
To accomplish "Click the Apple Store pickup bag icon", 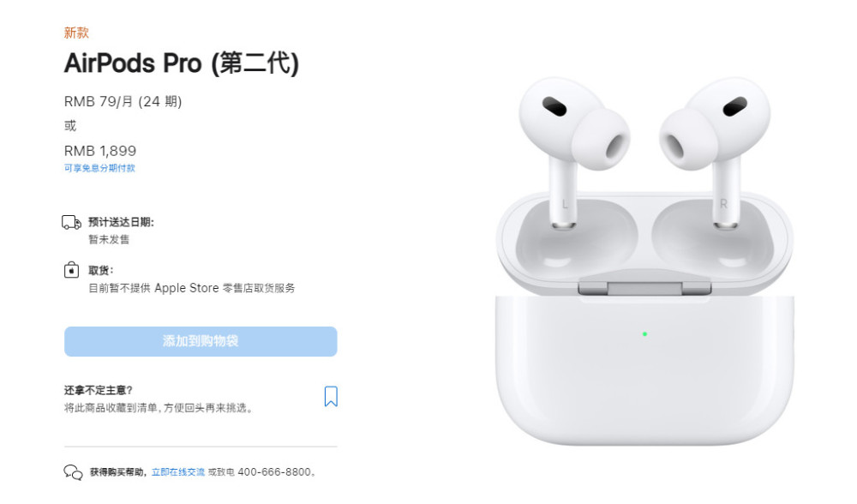I will pos(71,270).
